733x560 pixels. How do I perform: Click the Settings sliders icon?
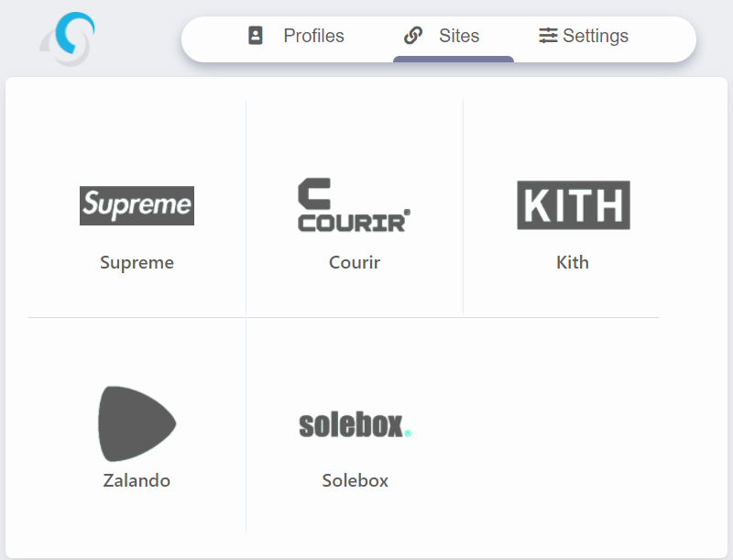[548, 36]
